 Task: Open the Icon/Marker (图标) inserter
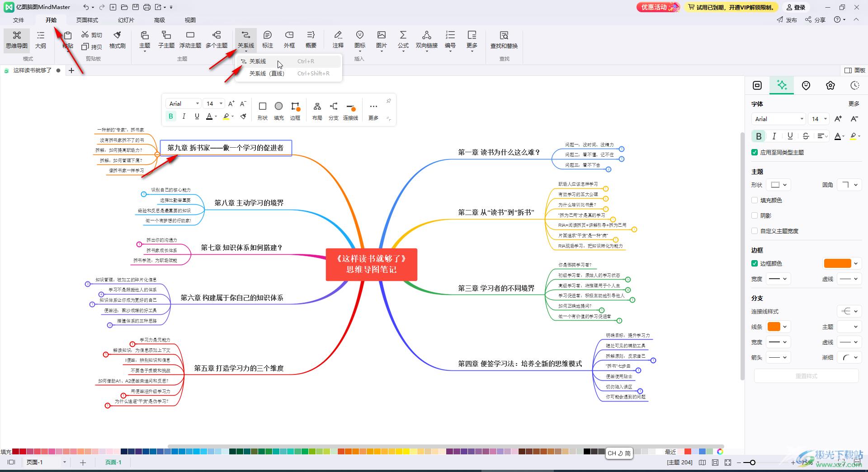(x=360, y=40)
